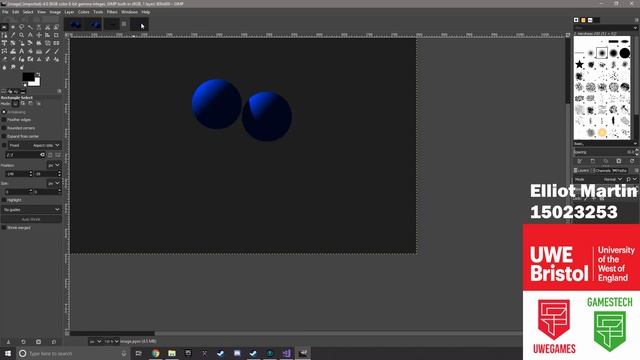This screenshot has width=640, height=360.
Task: Select the Paths tool
Action: point(4,35)
